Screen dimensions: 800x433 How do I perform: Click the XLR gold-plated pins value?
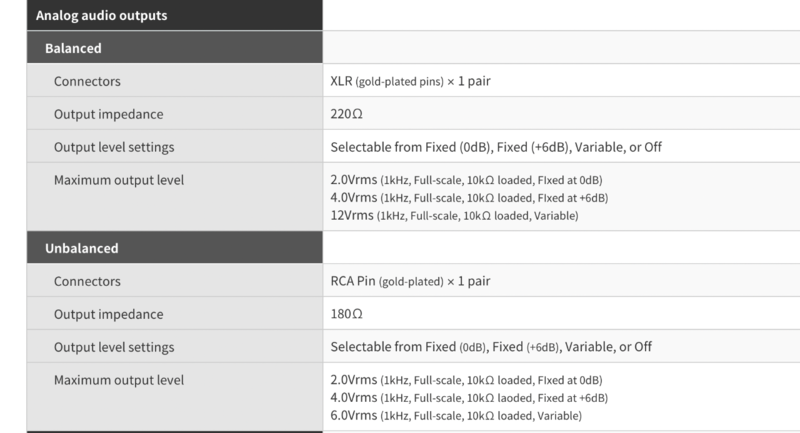click(x=410, y=81)
